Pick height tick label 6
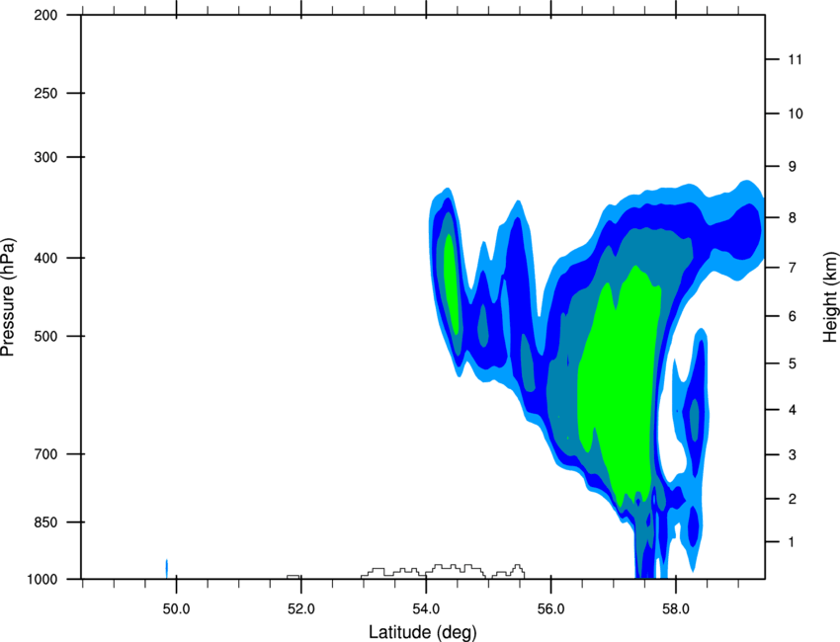The image size is (840, 642). pos(792,316)
